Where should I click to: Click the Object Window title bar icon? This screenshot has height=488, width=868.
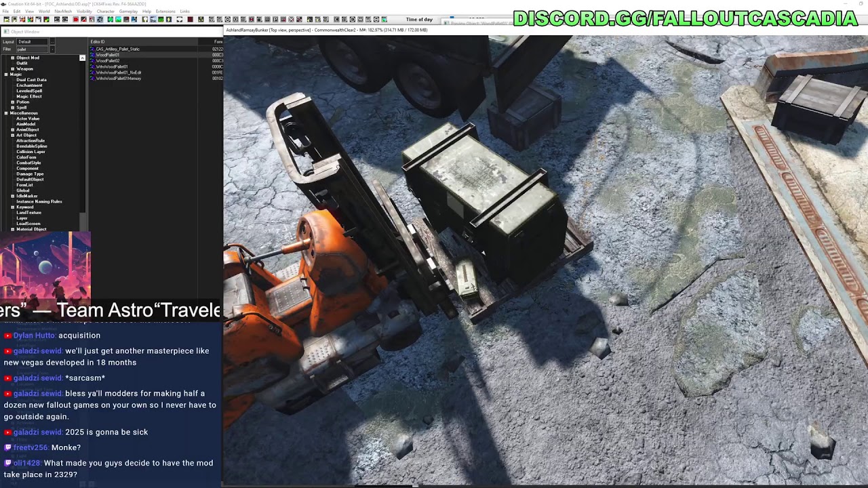pos(6,31)
